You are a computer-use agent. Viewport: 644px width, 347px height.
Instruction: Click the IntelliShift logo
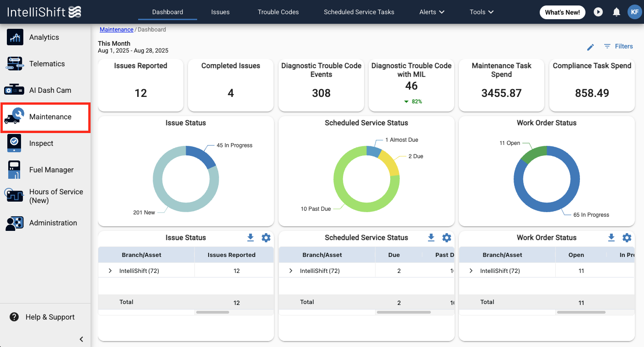[44, 12]
